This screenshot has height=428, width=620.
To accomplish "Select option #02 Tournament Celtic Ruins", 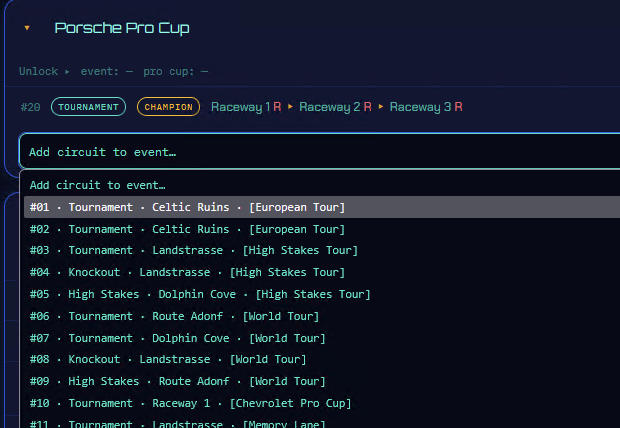I will (322, 229).
